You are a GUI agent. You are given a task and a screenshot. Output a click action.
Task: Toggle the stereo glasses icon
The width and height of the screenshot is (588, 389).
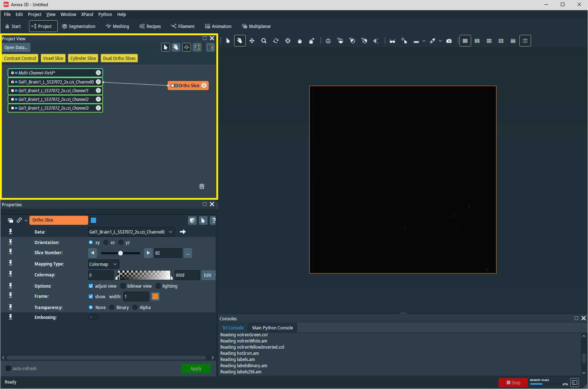click(x=392, y=41)
